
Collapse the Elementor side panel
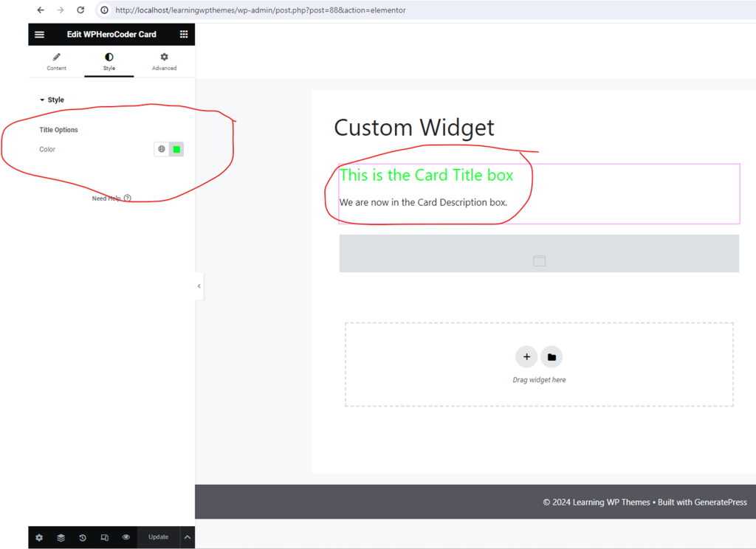pos(199,286)
